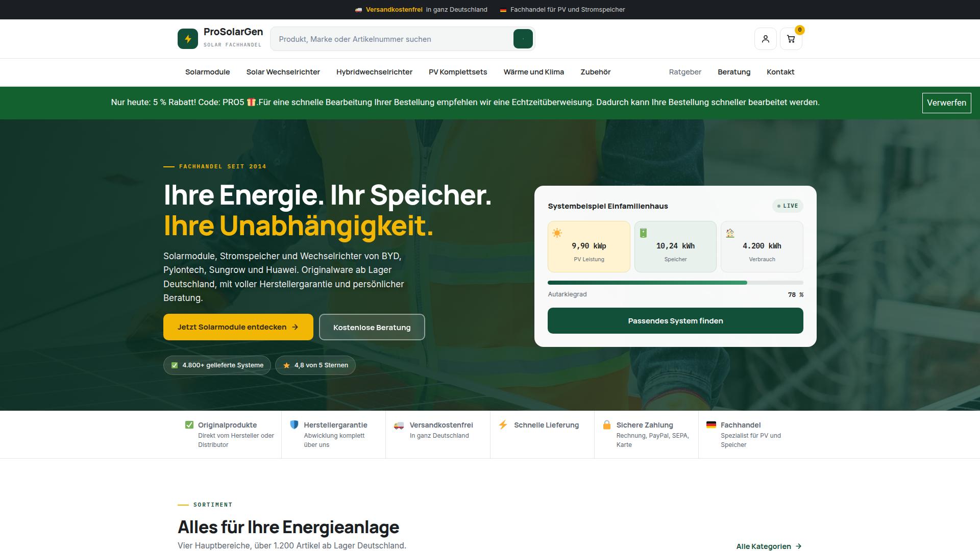Go to the Beratung page
This screenshot has height=551, width=980.
[734, 72]
